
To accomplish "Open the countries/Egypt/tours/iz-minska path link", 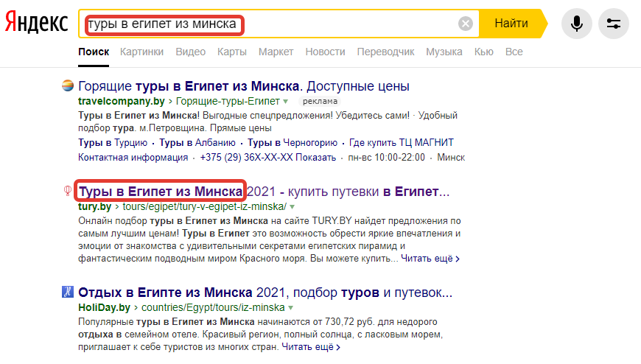I will click(x=213, y=307).
